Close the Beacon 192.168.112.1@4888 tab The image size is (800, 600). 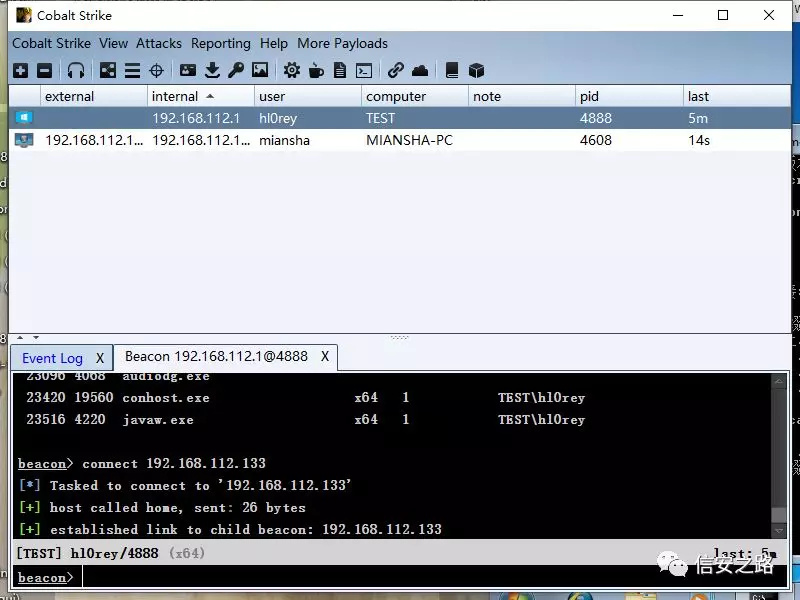[x=325, y=356]
